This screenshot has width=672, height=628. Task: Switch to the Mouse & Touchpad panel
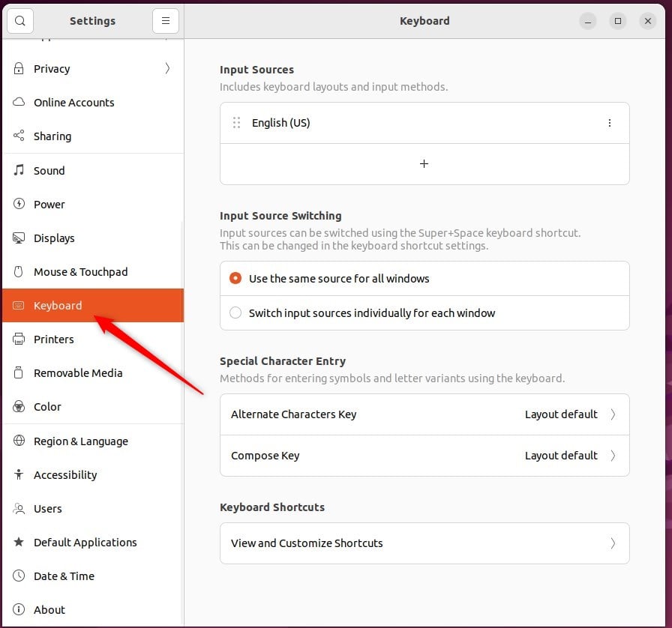pos(93,271)
